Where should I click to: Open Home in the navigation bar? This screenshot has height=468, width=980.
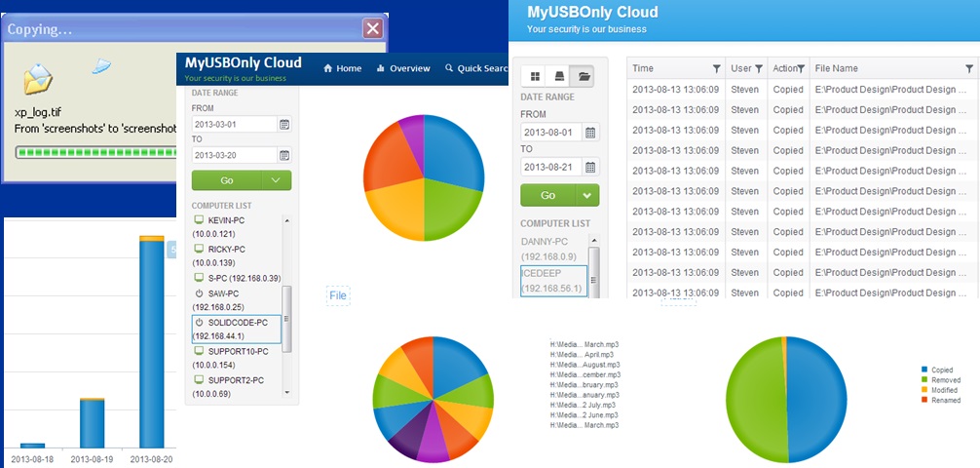click(x=343, y=69)
